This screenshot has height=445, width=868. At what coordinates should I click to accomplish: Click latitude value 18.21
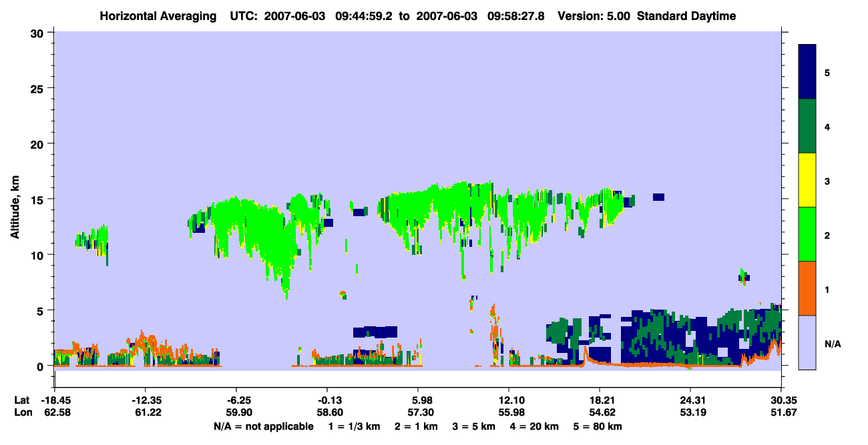tap(600, 400)
